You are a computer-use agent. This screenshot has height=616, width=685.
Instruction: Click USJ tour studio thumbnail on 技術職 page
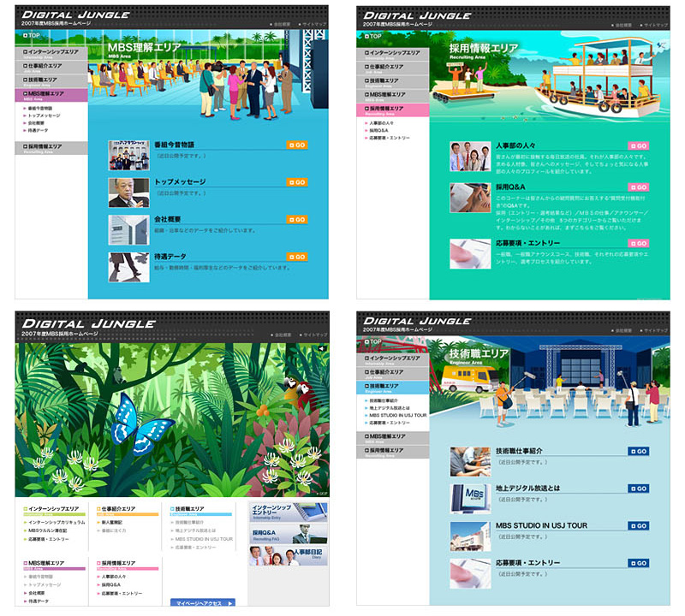pos(470,536)
